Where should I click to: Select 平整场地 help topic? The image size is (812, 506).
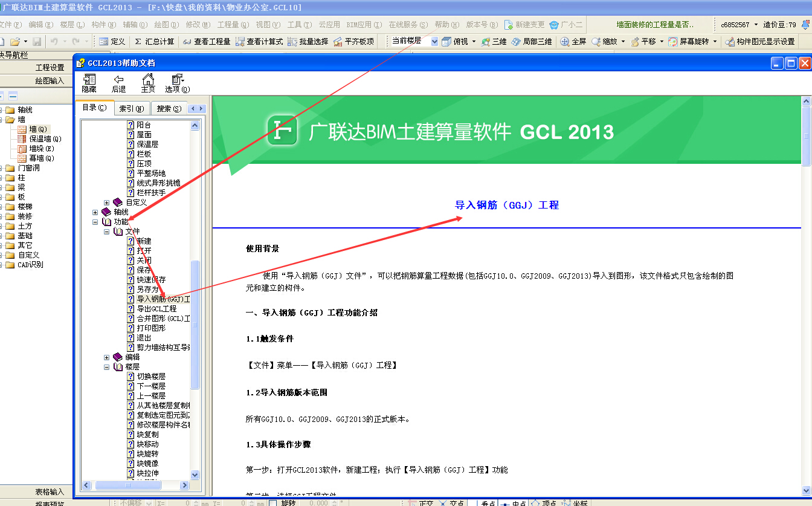(150, 174)
